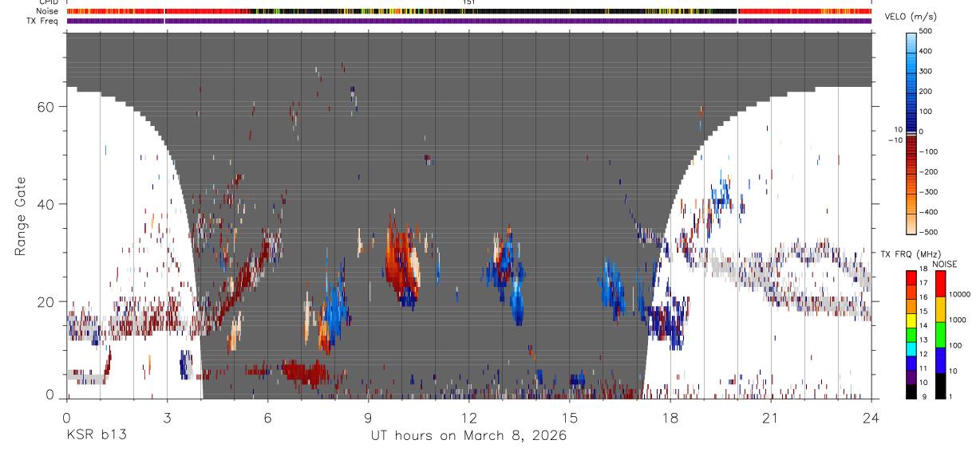Click the '300' velocity colorbar label

coord(926,71)
